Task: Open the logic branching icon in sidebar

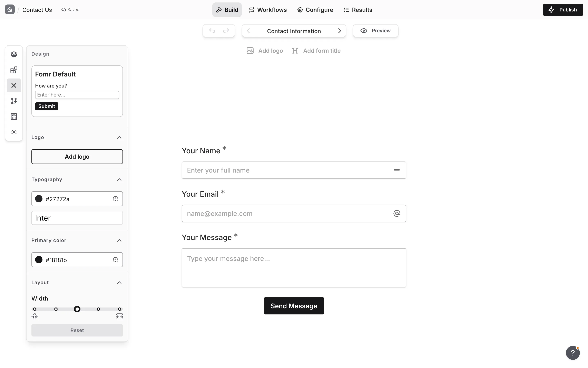Action: 14,101
